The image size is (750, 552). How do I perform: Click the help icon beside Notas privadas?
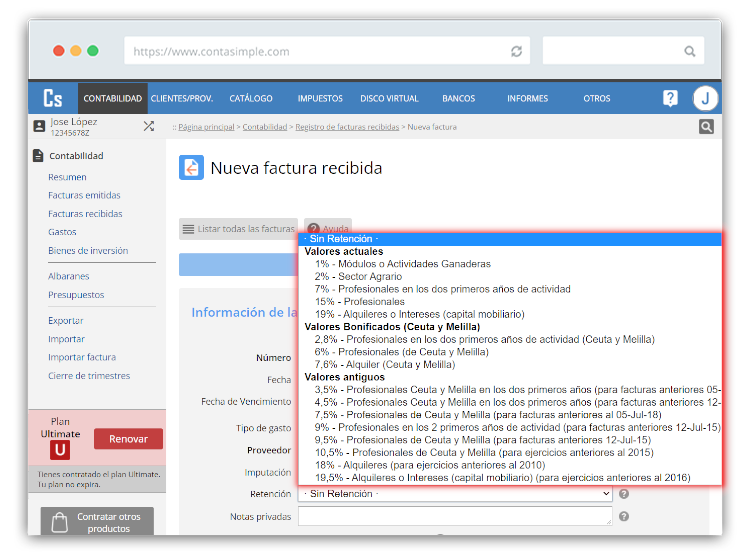[x=624, y=517]
